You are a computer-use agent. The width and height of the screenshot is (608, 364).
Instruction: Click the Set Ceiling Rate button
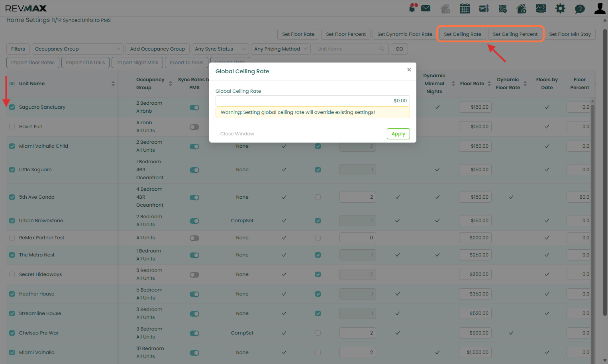pos(463,34)
